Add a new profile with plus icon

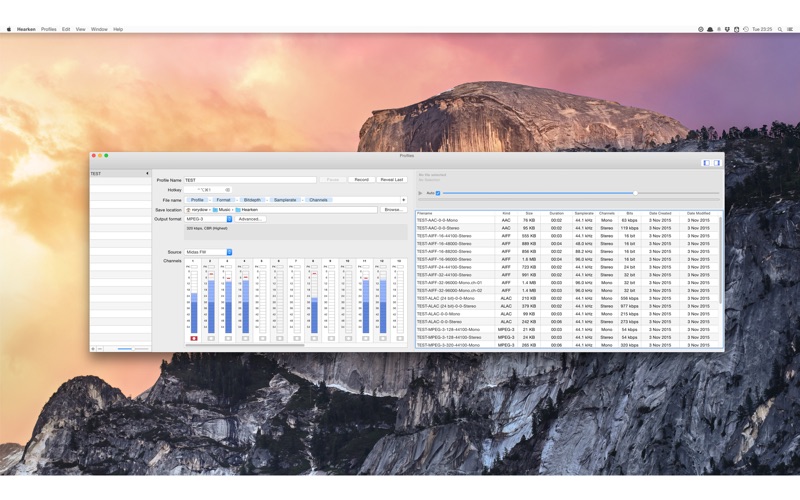point(93,349)
